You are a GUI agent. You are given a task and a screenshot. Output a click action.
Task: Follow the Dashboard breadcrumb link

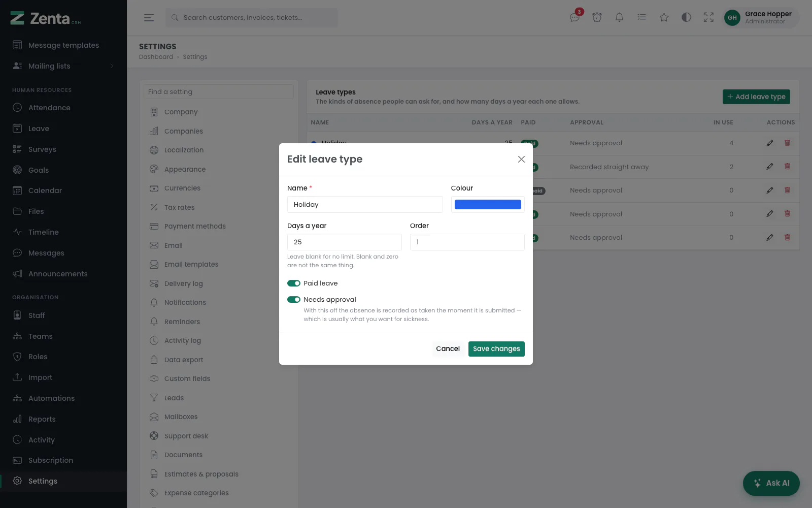(156, 57)
